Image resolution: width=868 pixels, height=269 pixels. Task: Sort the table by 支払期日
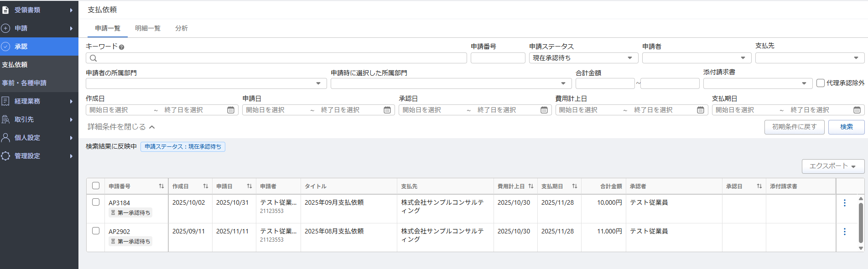[574, 186]
